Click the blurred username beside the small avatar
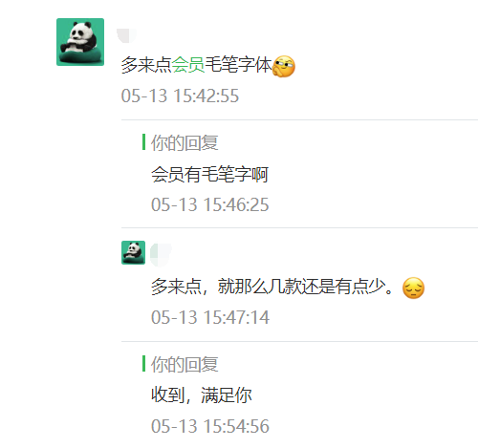This screenshot has height=448, width=478. click(x=161, y=255)
